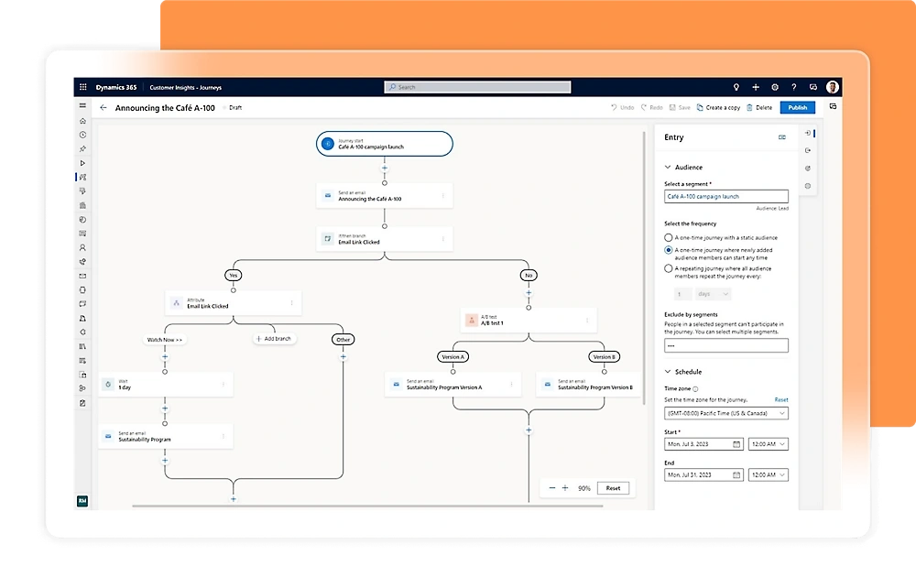Viewport: 916px width, 588px height.
Task: Zoom out the canvas with minus icon
Action: [552, 487]
